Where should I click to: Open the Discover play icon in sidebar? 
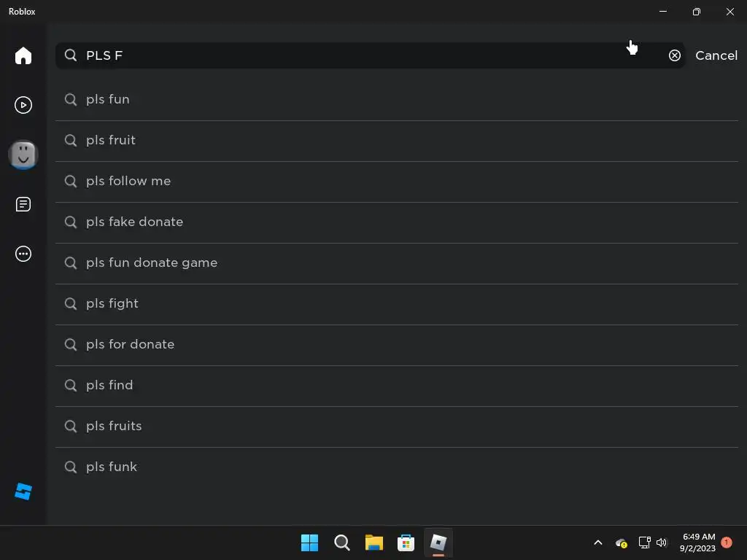[23, 105]
